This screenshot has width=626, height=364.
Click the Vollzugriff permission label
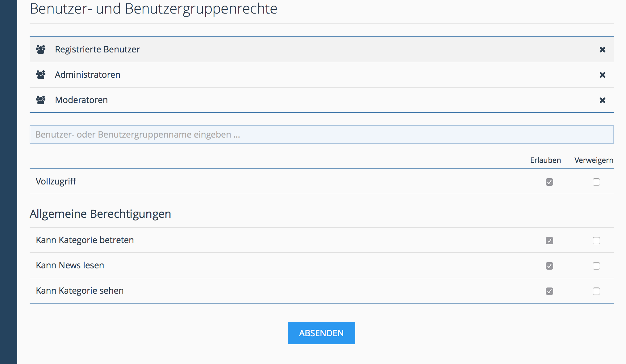click(x=56, y=181)
